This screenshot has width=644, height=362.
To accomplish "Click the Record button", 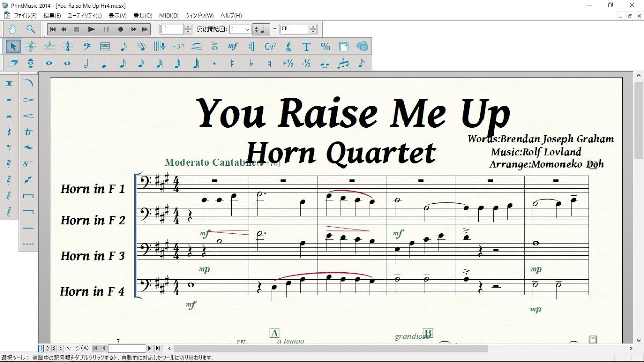I will tap(120, 29).
